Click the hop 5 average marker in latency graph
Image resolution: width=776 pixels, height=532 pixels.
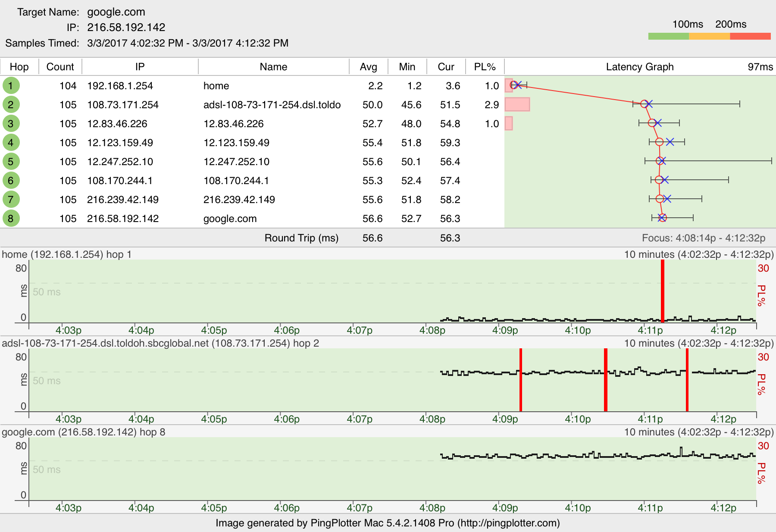point(660,161)
